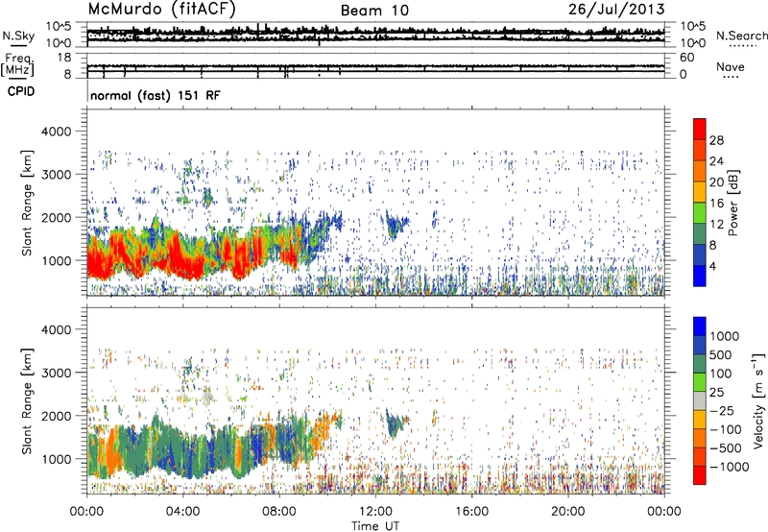Click the 'Slant Range [km]' label of power panel
This screenshot has width=768, height=532.
27,203
